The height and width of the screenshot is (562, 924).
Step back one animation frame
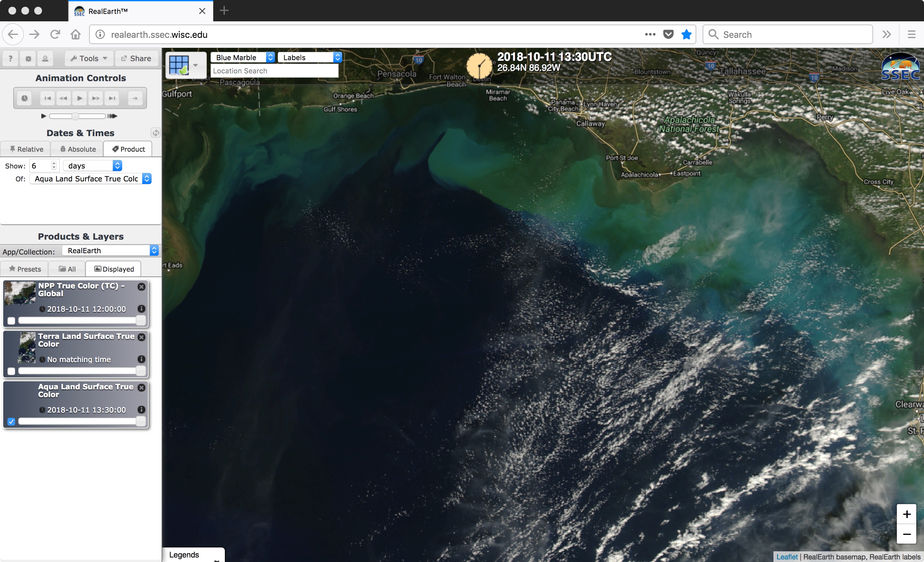63,98
